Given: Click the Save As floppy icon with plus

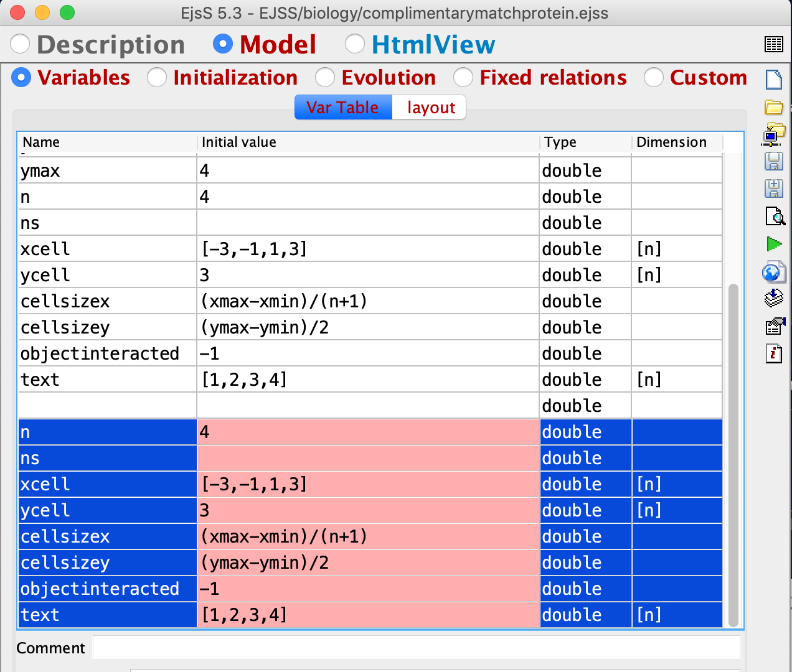Looking at the screenshot, I should (x=774, y=189).
